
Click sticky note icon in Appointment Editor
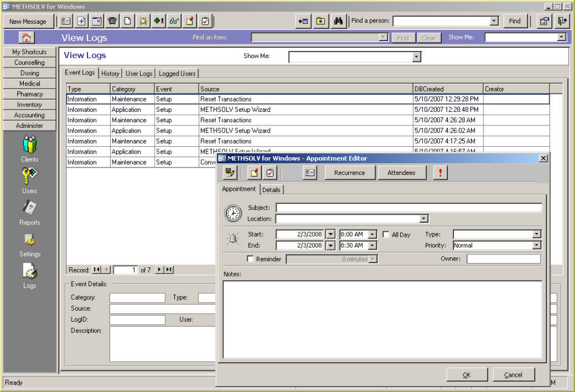254,172
